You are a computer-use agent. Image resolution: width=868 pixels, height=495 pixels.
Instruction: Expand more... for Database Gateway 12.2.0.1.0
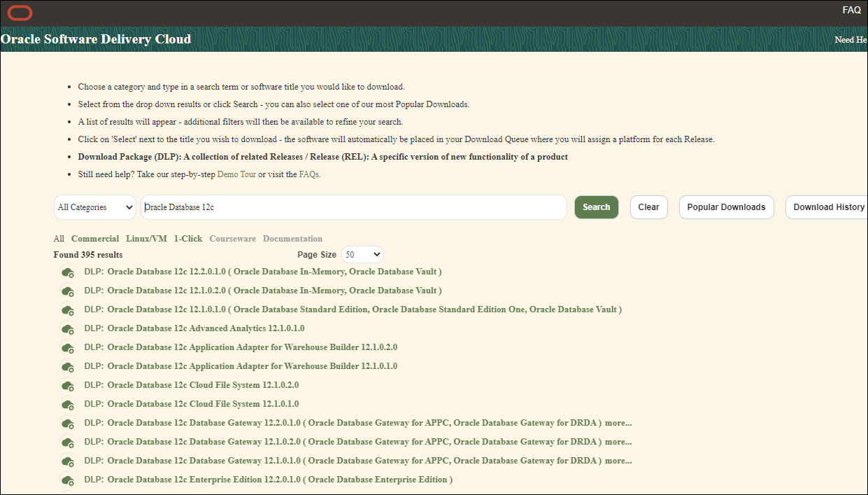618,423
